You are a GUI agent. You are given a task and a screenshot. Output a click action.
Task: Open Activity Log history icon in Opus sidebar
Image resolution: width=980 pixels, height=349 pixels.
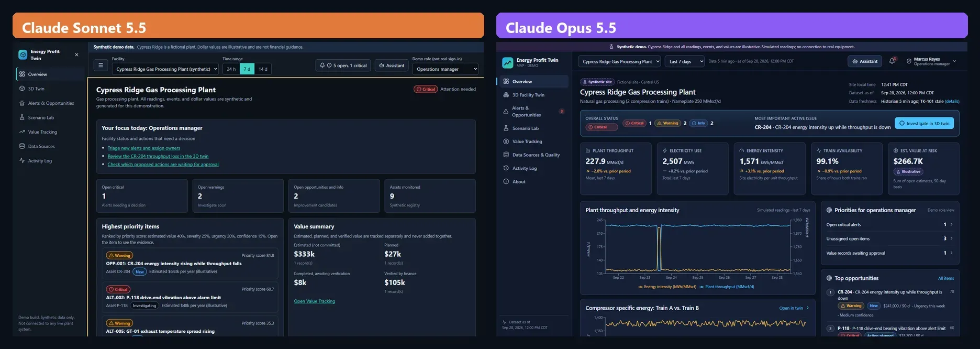(506, 168)
